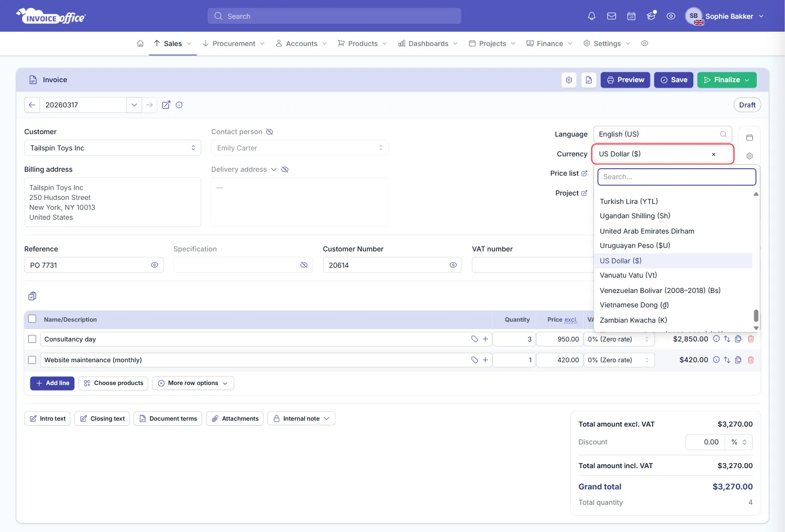
Task: Go to next invoice with right arrow
Action: pyautogui.click(x=149, y=105)
